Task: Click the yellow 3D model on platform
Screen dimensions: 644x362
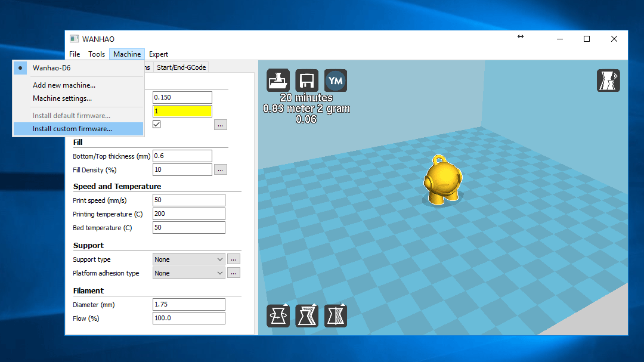Action: 441,182
